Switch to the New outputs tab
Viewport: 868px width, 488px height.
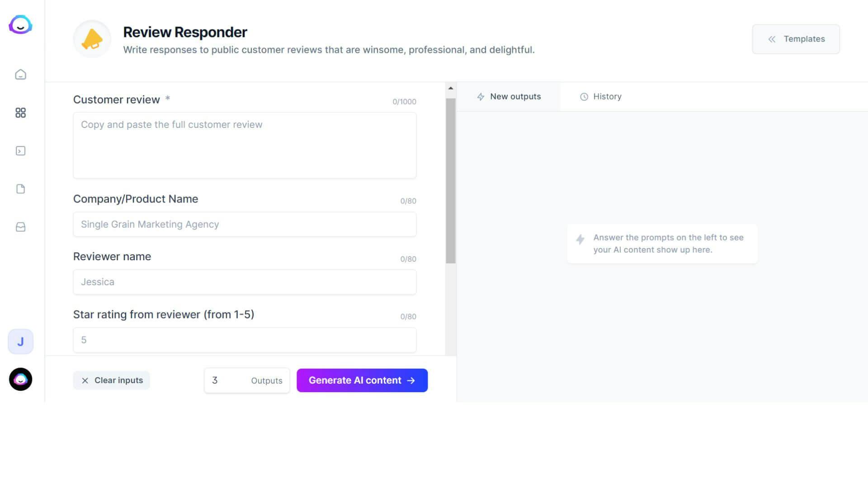coord(509,97)
